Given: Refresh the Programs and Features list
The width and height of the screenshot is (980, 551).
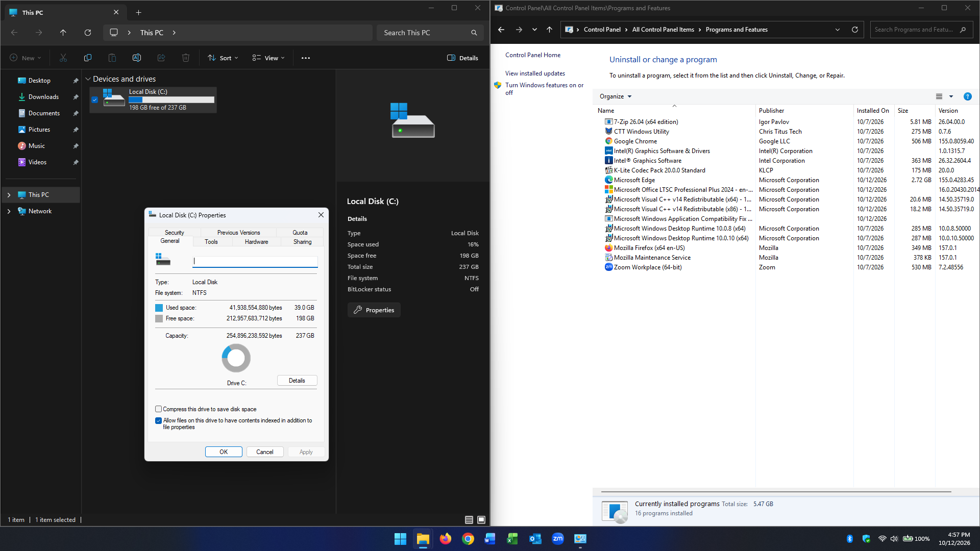Looking at the screenshot, I should point(855,30).
